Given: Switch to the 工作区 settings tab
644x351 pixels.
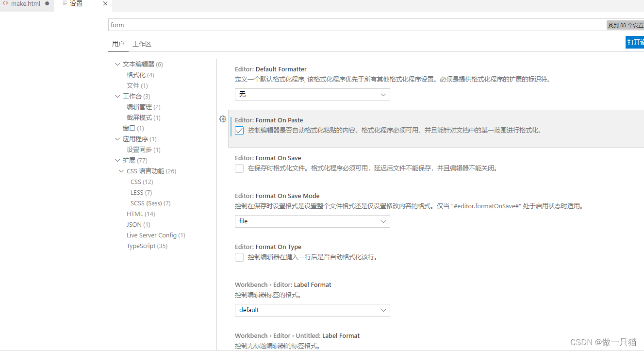Looking at the screenshot, I should click(x=141, y=43).
